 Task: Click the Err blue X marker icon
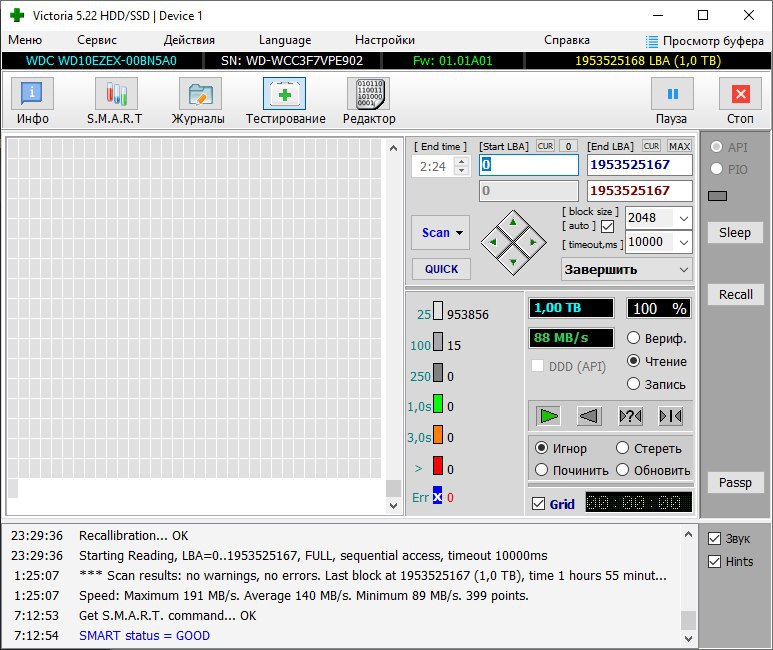[437, 496]
